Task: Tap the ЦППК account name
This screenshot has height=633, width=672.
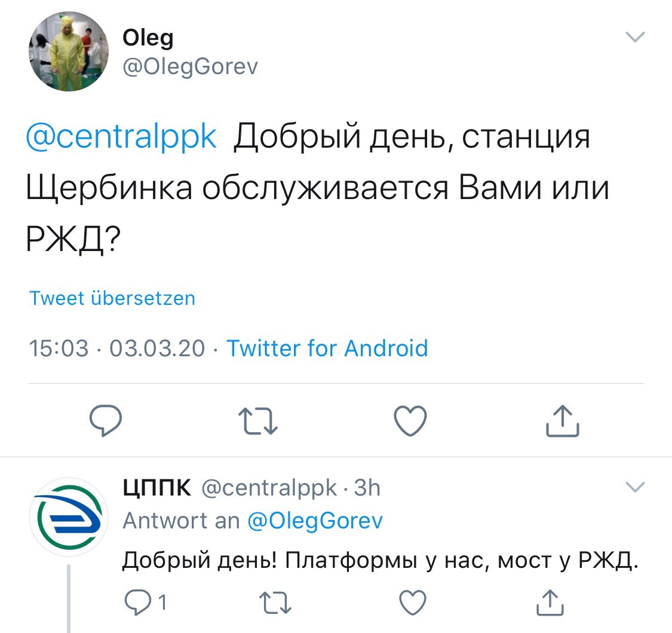Action: point(157,488)
